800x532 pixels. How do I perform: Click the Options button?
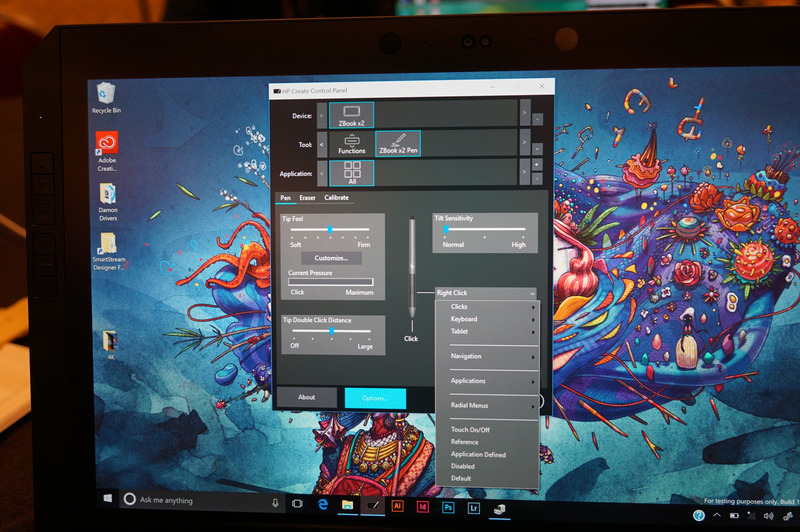tap(376, 398)
